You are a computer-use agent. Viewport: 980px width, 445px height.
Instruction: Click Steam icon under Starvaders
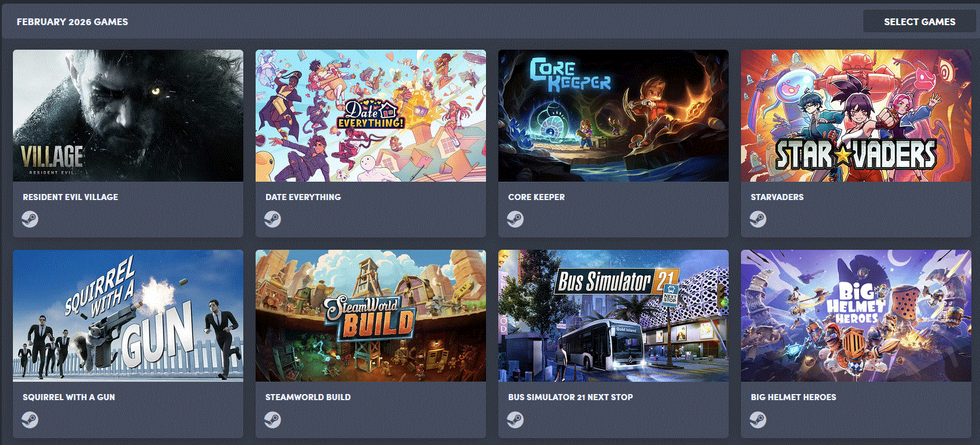(x=758, y=219)
